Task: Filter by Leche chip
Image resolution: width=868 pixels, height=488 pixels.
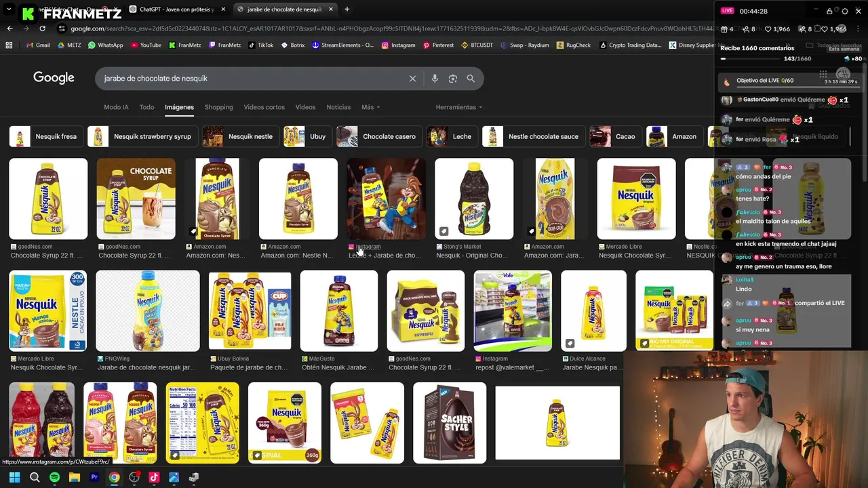Action: tap(452, 136)
